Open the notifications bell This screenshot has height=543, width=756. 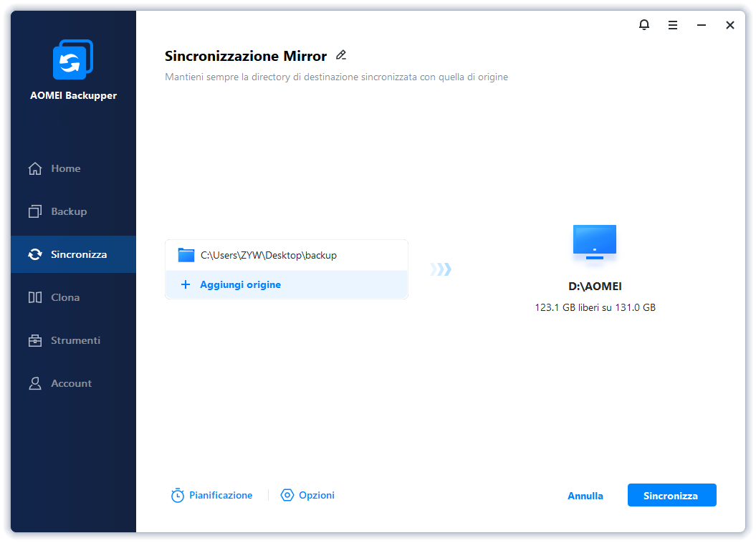(643, 24)
